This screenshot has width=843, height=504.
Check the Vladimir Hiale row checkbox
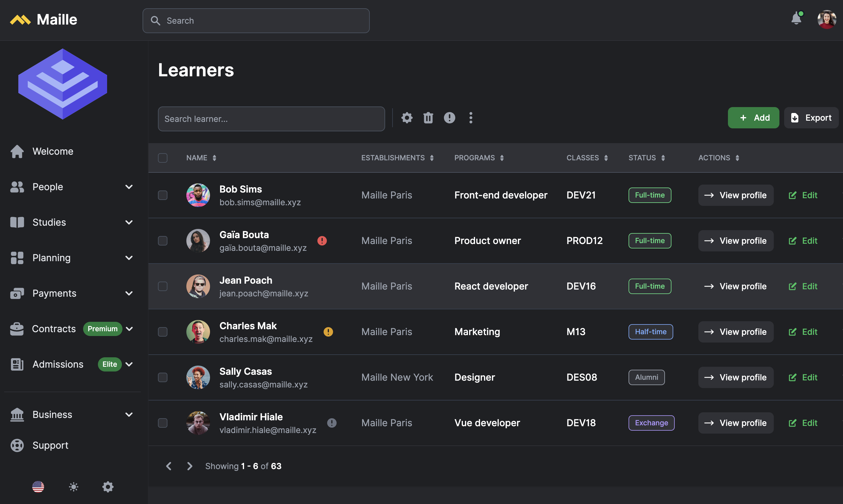[x=163, y=423]
